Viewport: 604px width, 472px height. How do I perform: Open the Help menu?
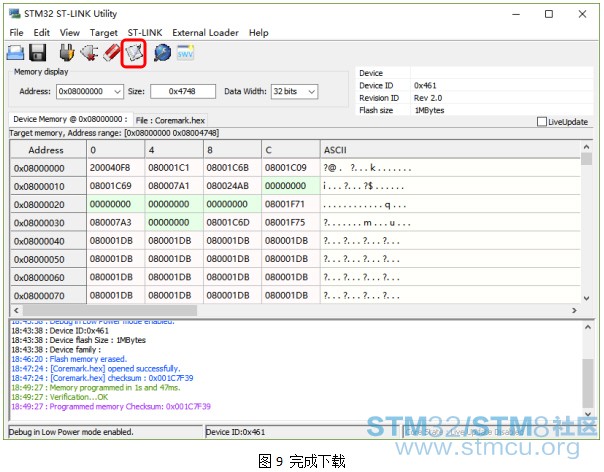coord(258,33)
